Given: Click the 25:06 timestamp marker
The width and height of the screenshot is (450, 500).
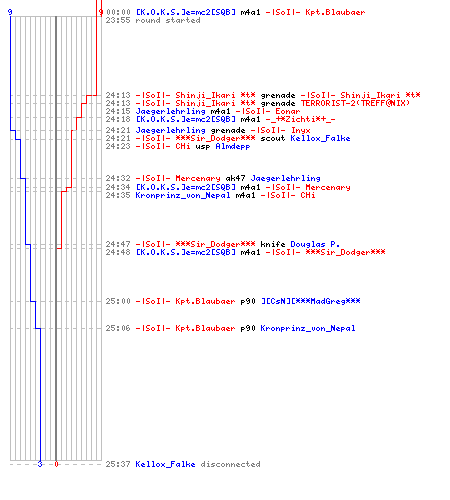Looking at the screenshot, I should [x=118, y=328].
